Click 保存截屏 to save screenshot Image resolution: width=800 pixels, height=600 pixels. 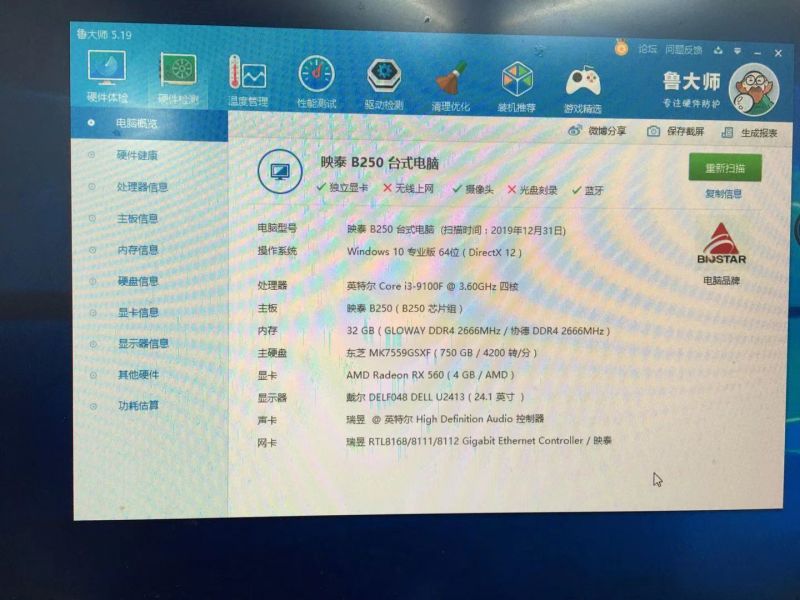click(x=676, y=132)
